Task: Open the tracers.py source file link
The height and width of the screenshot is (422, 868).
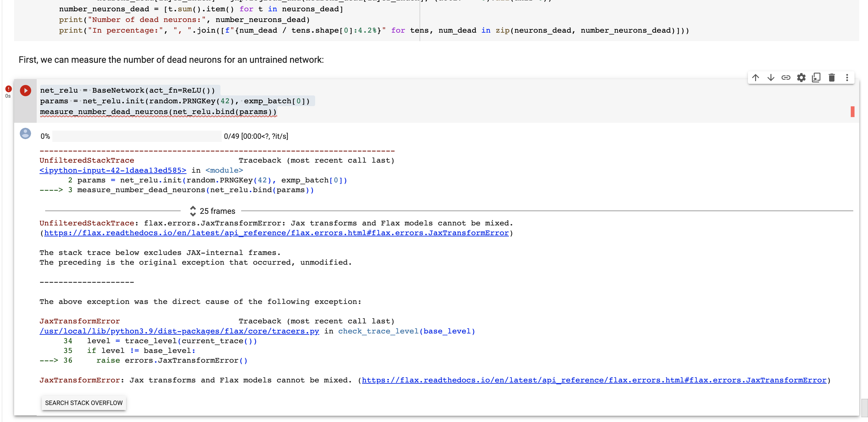Action: pos(179,331)
